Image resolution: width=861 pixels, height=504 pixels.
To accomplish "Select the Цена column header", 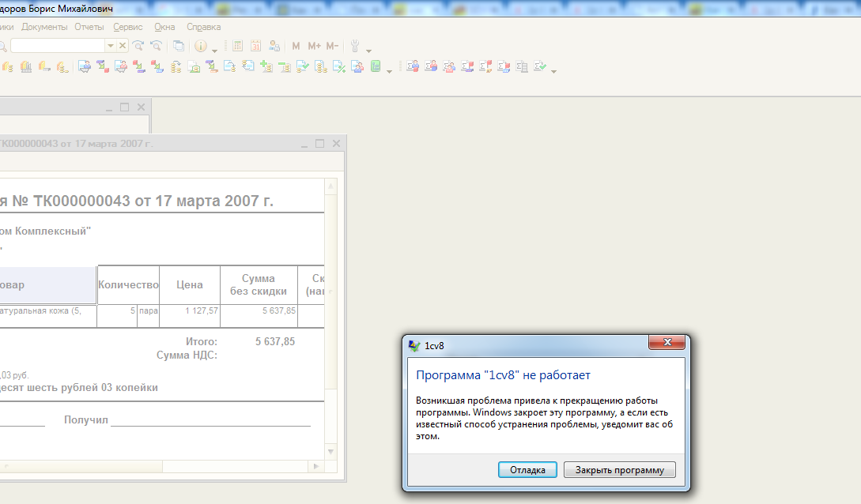I will tap(190, 284).
